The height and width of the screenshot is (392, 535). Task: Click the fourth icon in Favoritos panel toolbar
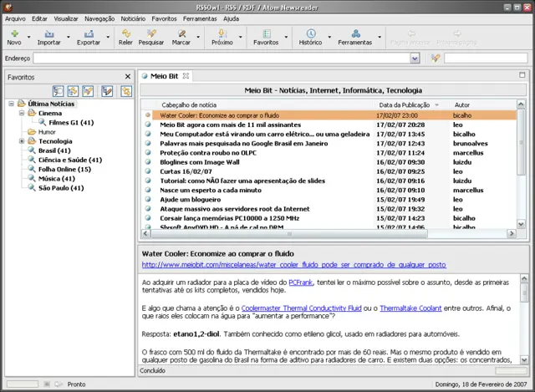107,91
